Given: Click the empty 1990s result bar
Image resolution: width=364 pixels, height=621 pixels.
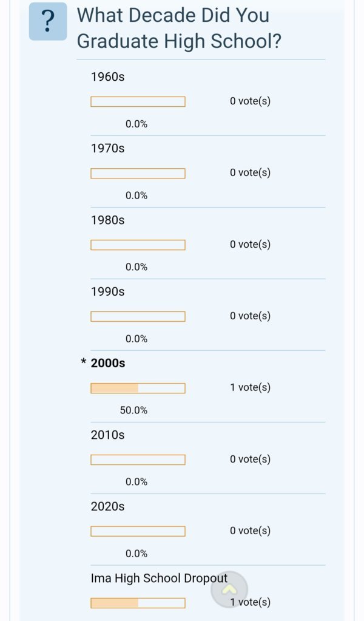Looking at the screenshot, I should (x=138, y=316).
